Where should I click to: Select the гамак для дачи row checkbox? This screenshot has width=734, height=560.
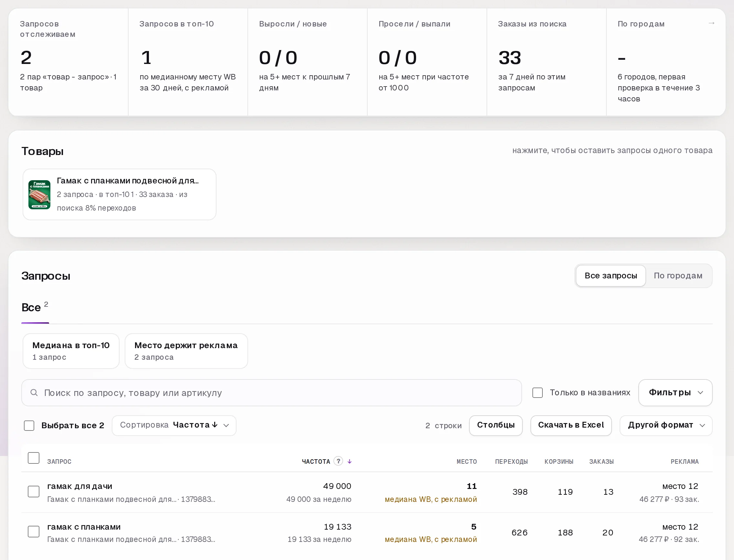pos(34,492)
